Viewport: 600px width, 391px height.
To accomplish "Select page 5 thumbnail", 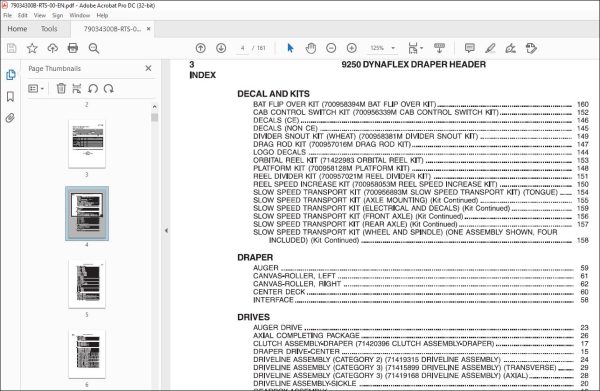I will (87, 284).
